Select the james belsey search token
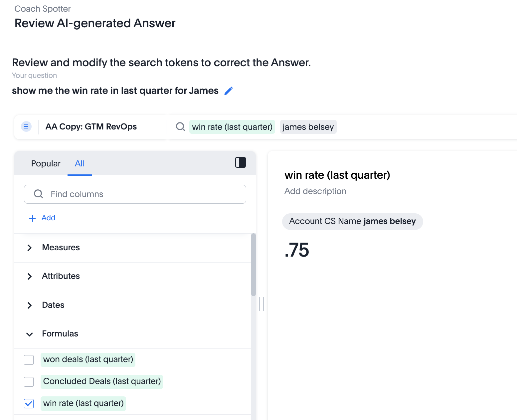Image resolution: width=517 pixels, height=420 pixels. pyautogui.click(x=308, y=127)
